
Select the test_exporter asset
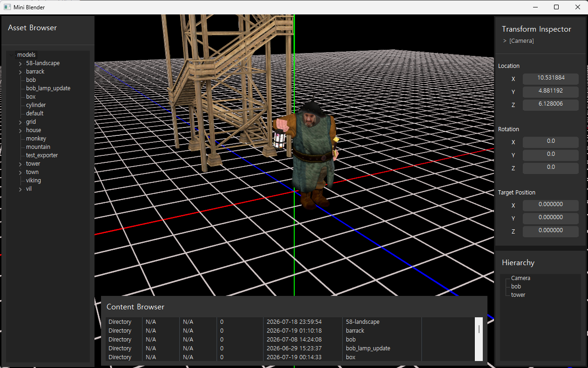(x=42, y=155)
